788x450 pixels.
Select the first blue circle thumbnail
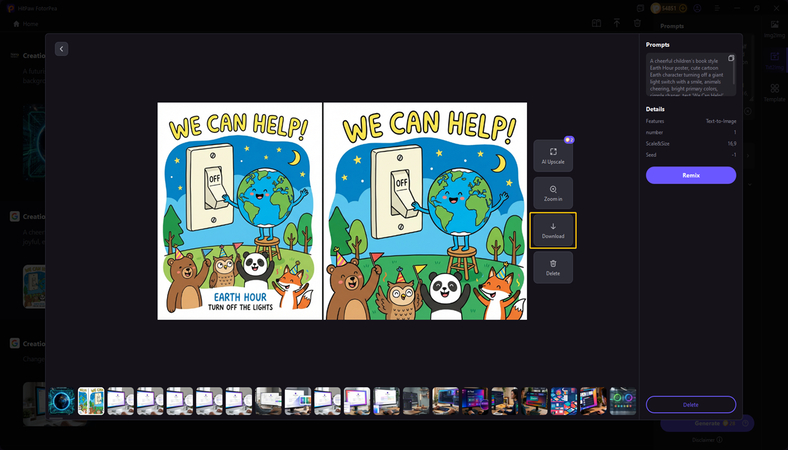pos(62,401)
